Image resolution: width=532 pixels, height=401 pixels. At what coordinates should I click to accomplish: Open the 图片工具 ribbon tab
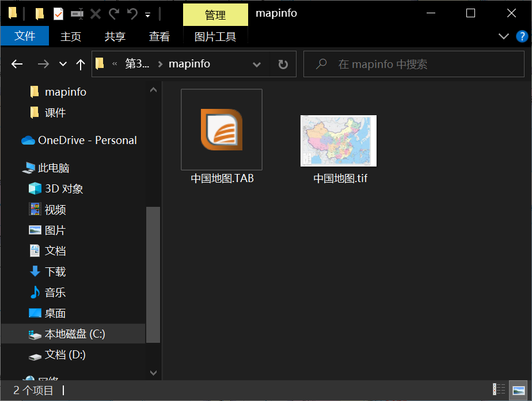tap(215, 36)
